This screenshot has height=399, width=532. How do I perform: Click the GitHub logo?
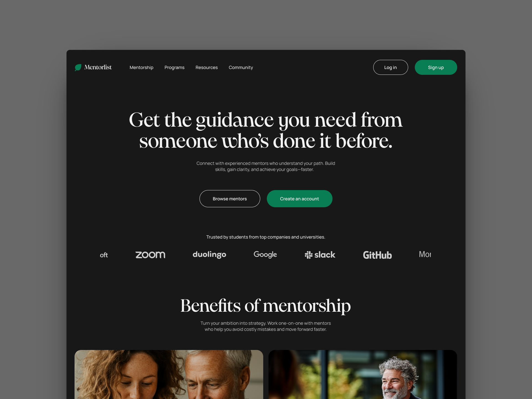377,255
